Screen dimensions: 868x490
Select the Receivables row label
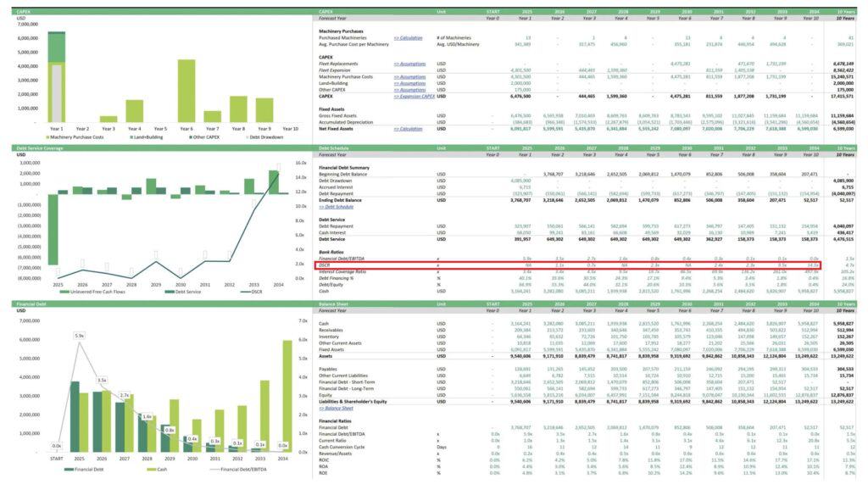331,330
